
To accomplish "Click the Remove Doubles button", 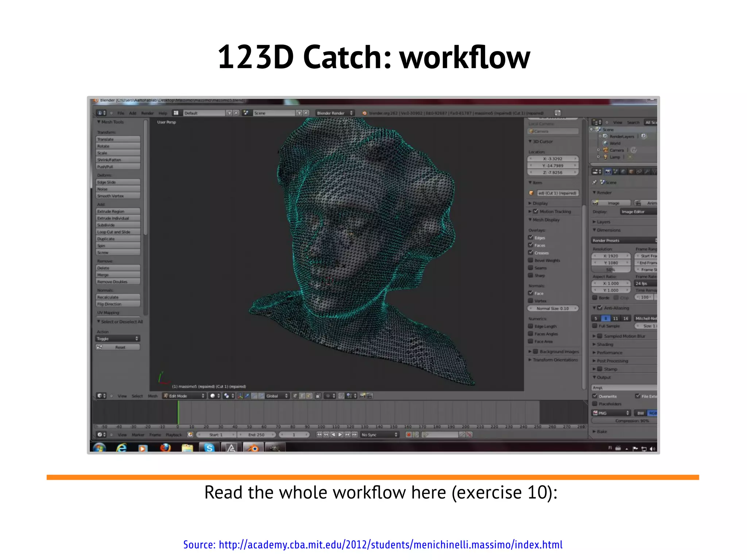I will click(x=118, y=282).
